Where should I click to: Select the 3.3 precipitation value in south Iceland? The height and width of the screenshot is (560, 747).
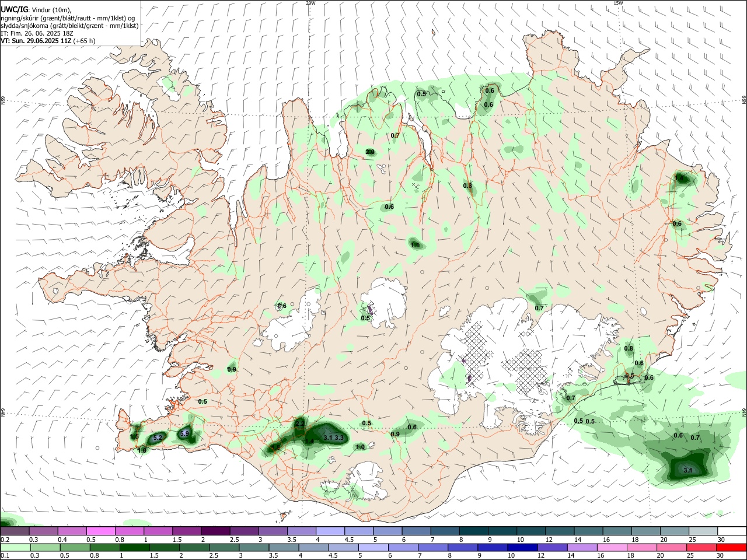tap(339, 437)
